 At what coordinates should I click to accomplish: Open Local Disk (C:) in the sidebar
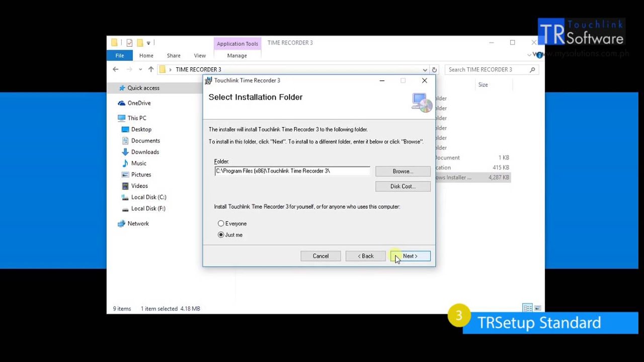coord(148,197)
